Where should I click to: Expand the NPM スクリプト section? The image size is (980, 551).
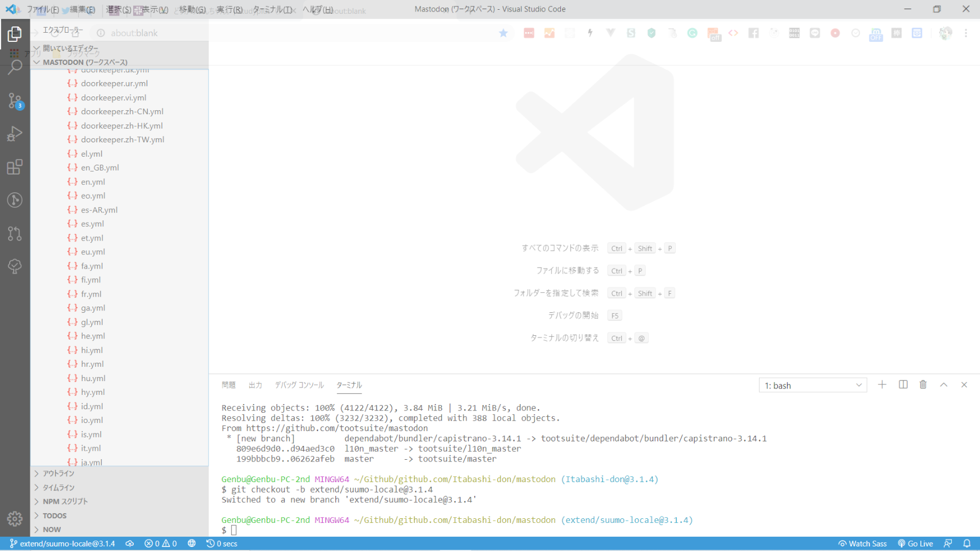[x=65, y=502]
